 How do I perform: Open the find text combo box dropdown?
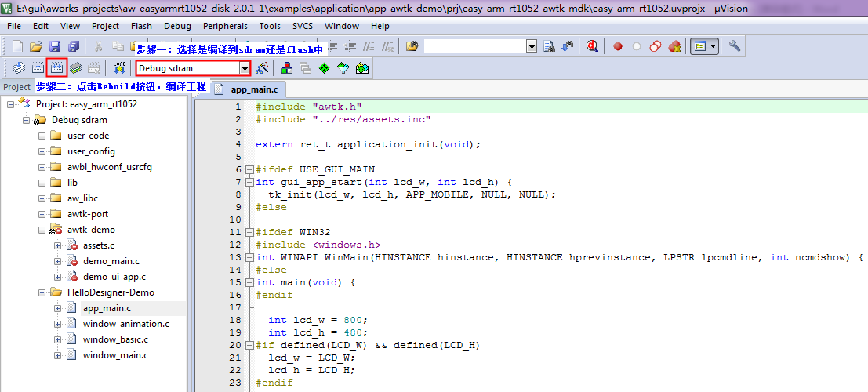pyautogui.click(x=532, y=46)
